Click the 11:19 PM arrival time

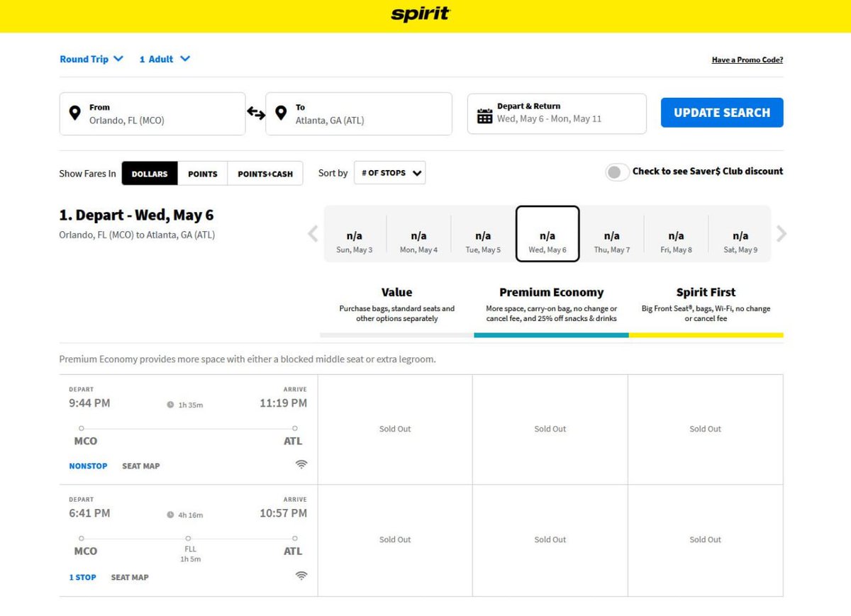(x=284, y=403)
